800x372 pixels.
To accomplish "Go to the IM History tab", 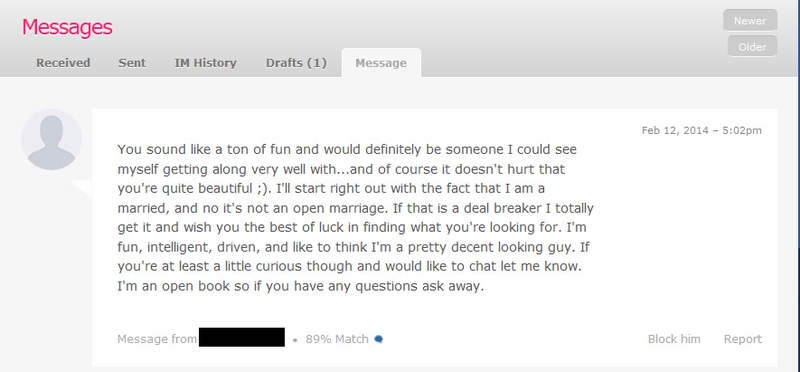I will click(206, 63).
